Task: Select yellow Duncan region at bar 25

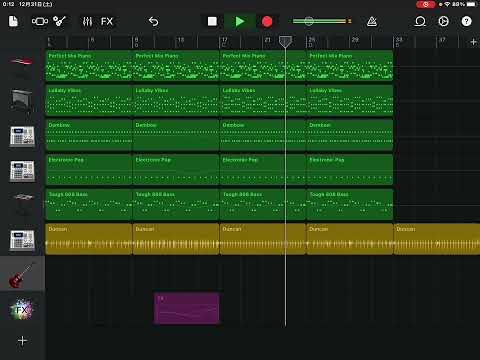Action: (350, 239)
